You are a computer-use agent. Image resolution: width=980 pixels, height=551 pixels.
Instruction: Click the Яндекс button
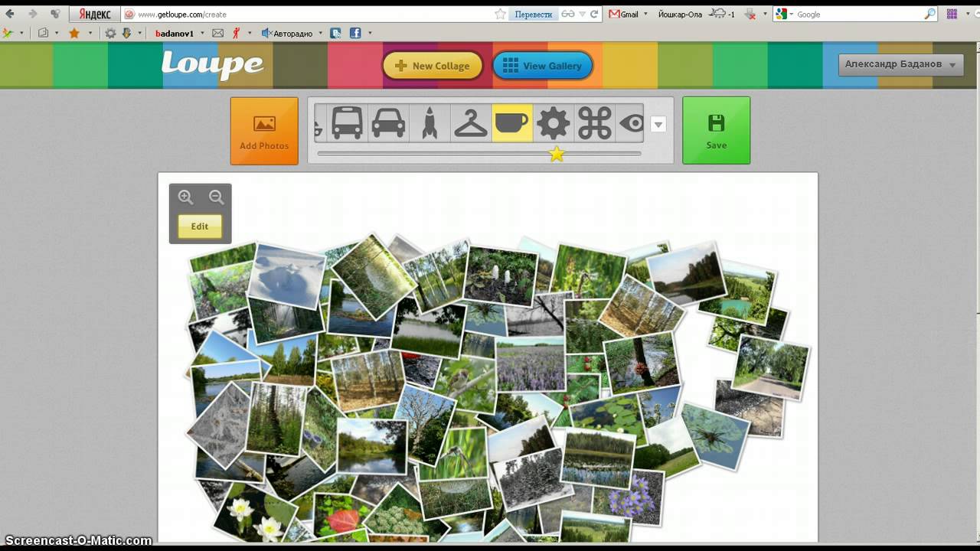click(x=94, y=14)
